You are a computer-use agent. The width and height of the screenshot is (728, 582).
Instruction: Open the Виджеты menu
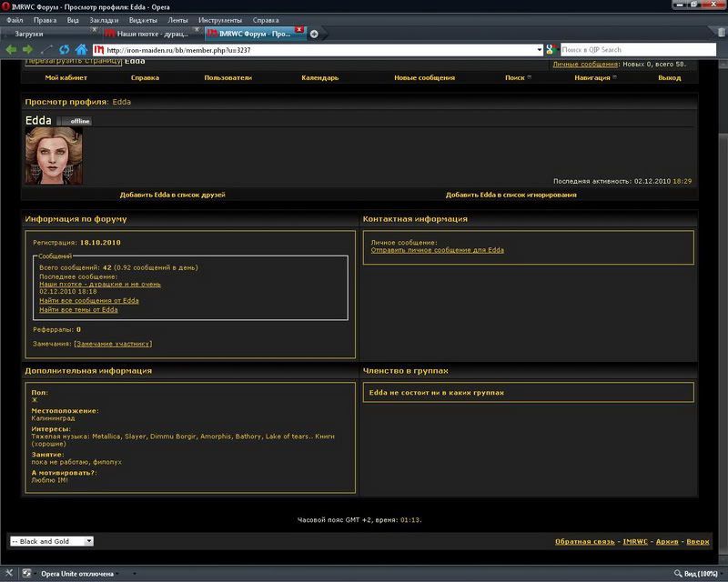143,20
